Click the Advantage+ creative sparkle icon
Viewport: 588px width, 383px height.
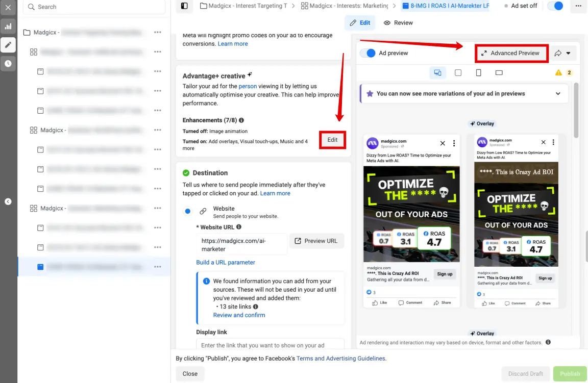point(250,74)
